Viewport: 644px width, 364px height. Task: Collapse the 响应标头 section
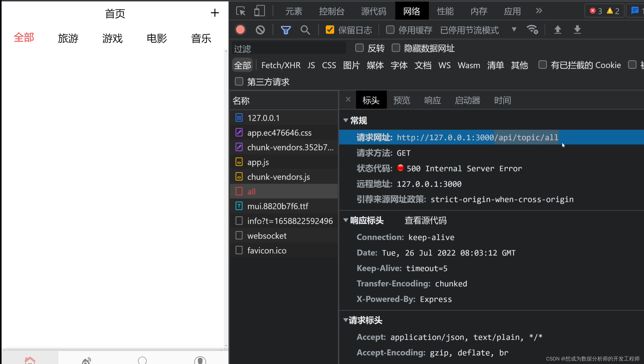point(346,220)
